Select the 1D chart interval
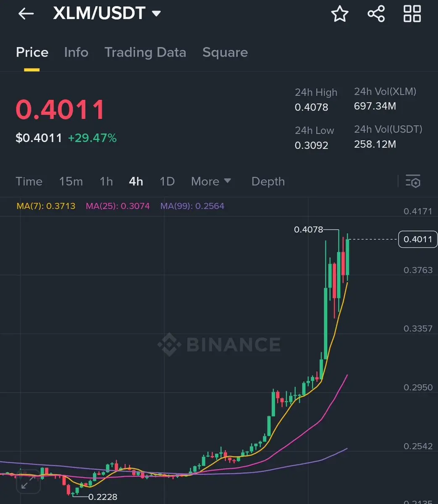The image size is (438, 504). pos(167,181)
